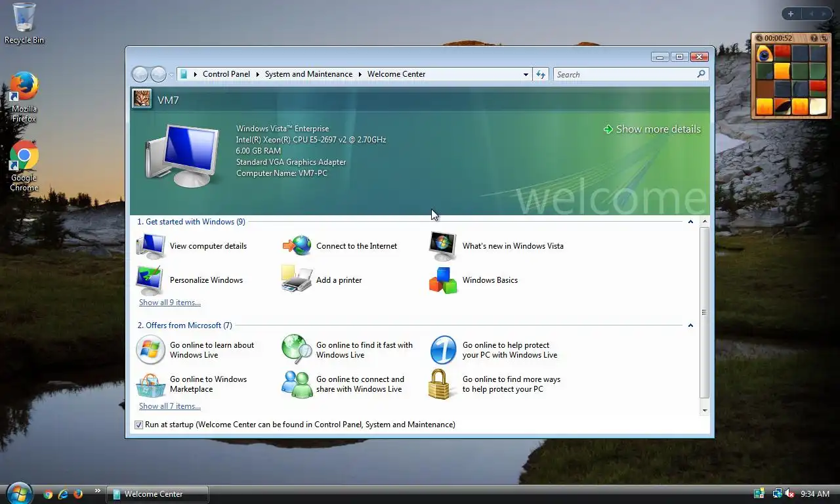
Task: Click the toucan eye puzzle tile
Action: (765, 54)
